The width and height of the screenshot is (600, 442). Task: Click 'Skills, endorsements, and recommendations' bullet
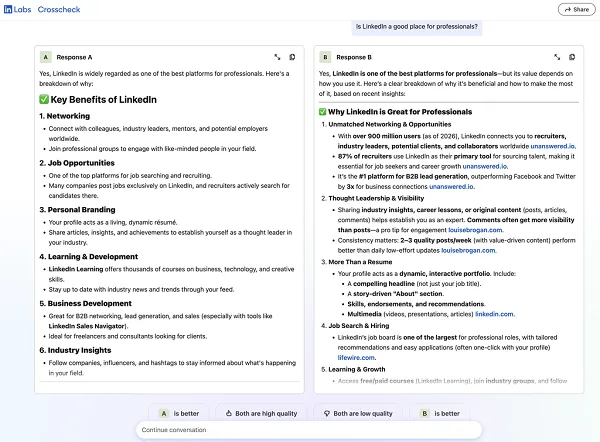point(416,304)
